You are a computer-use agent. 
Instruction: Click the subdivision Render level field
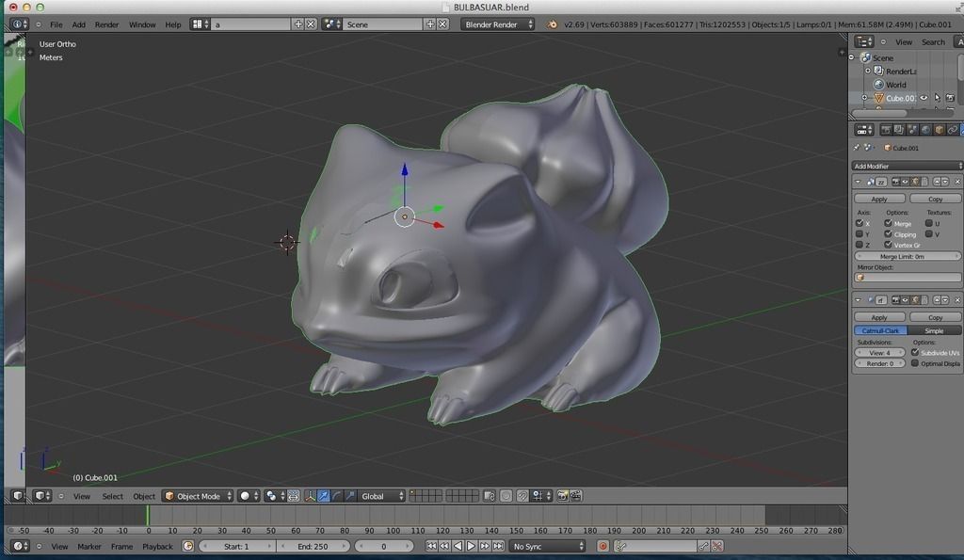pos(879,363)
